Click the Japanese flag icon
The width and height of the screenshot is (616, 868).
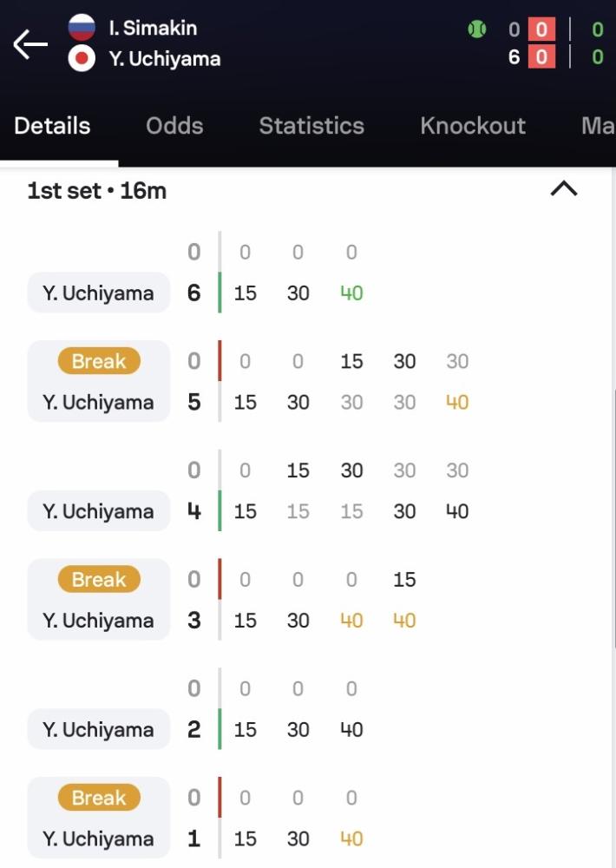pyautogui.click(x=81, y=59)
